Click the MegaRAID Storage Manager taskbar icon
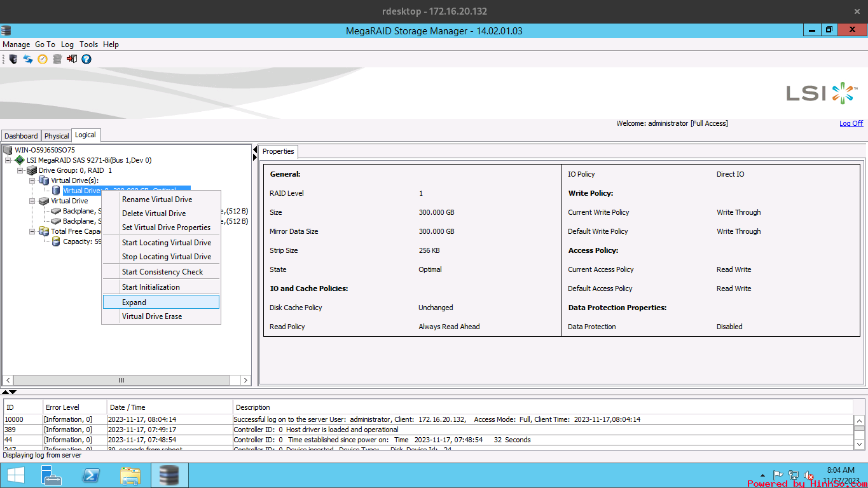The height and width of the screenshot is (488, 868). pyautogui.click(x=169, y=475)
